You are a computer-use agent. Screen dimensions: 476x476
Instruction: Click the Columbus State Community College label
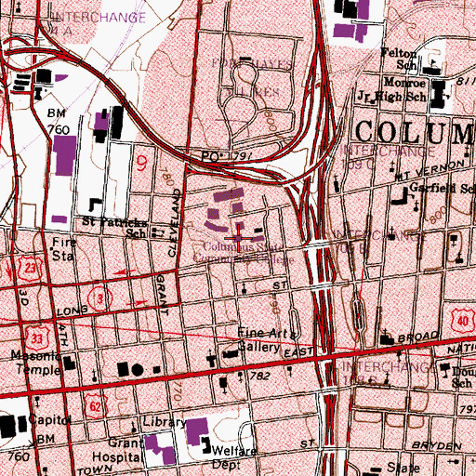coord(244,253)
